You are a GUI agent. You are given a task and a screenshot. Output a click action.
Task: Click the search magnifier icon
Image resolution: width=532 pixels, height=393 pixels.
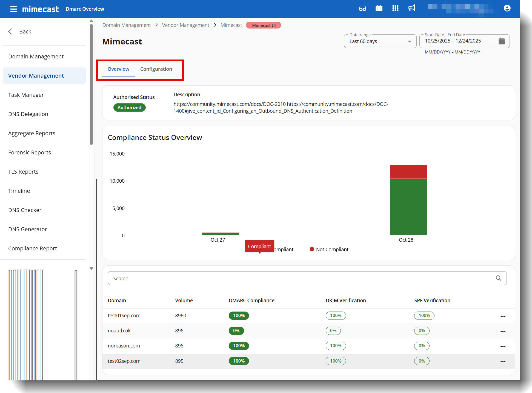(499, 278)
